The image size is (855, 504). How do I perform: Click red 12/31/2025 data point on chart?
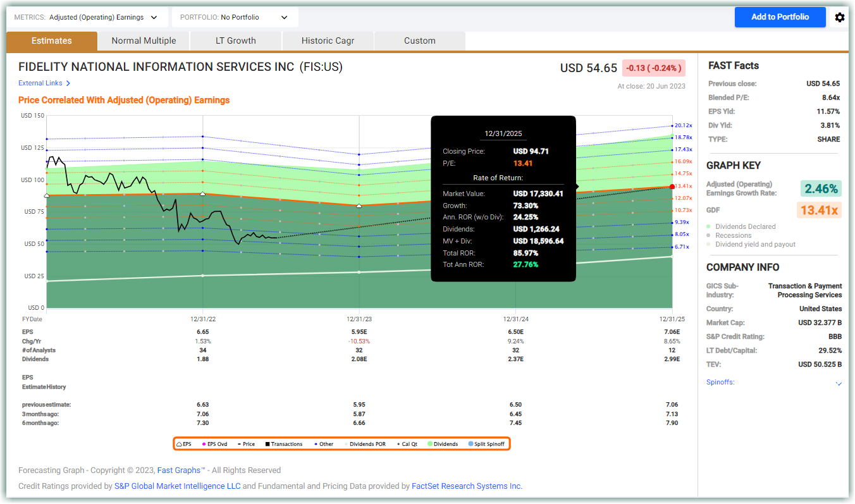click(x=672, y=187)
